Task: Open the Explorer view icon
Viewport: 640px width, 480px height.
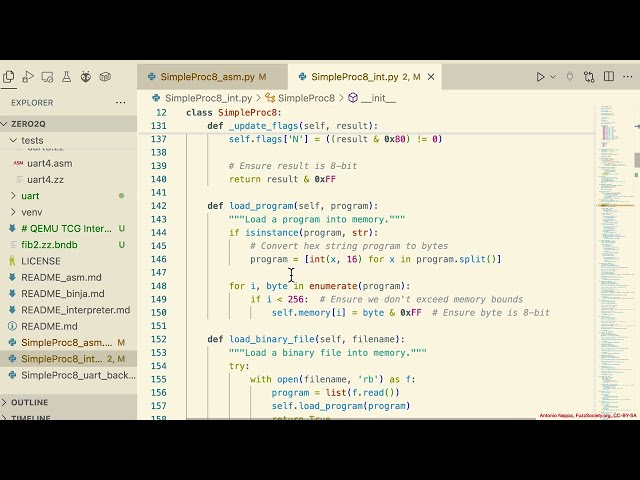Action: pos(9,76)
